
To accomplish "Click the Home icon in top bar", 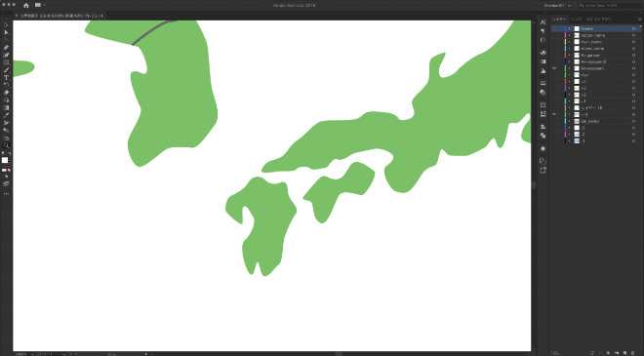I will 26,5.
